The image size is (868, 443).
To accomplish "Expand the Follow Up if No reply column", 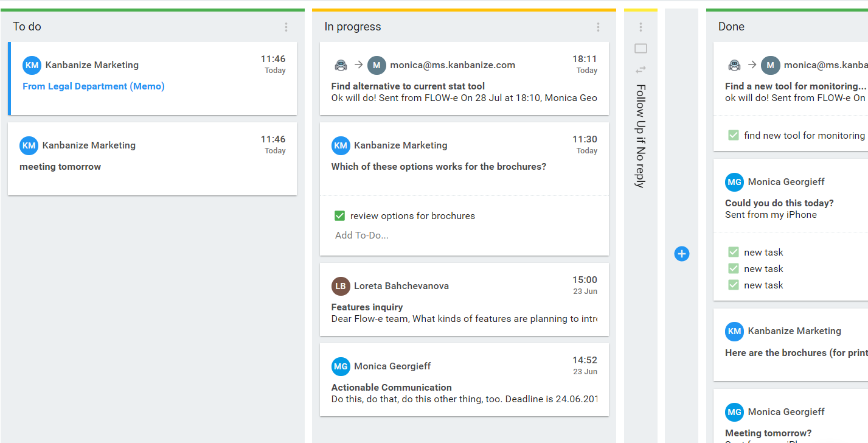I will (x=641, y=136).
